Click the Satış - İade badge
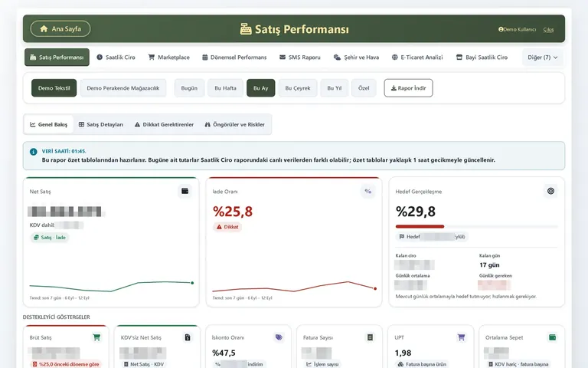Image resolution: width=588 pixels, height=368 pixels. click(50, 238)
